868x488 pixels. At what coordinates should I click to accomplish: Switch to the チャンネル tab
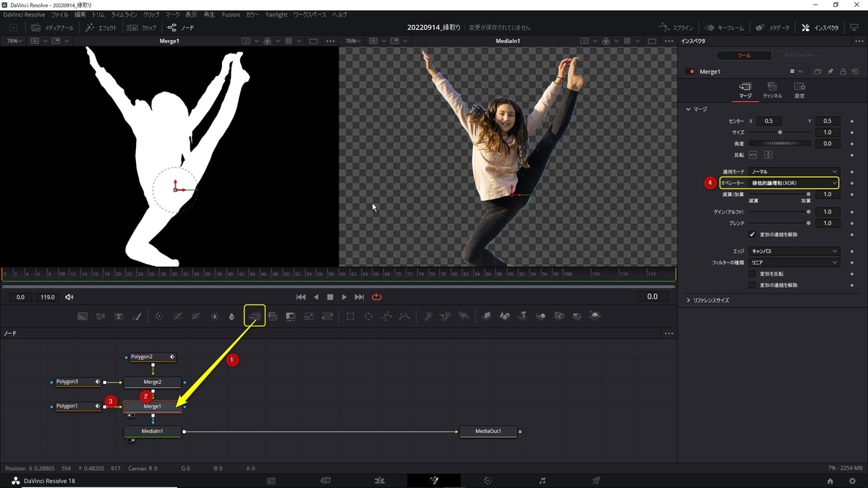point(773,90)
